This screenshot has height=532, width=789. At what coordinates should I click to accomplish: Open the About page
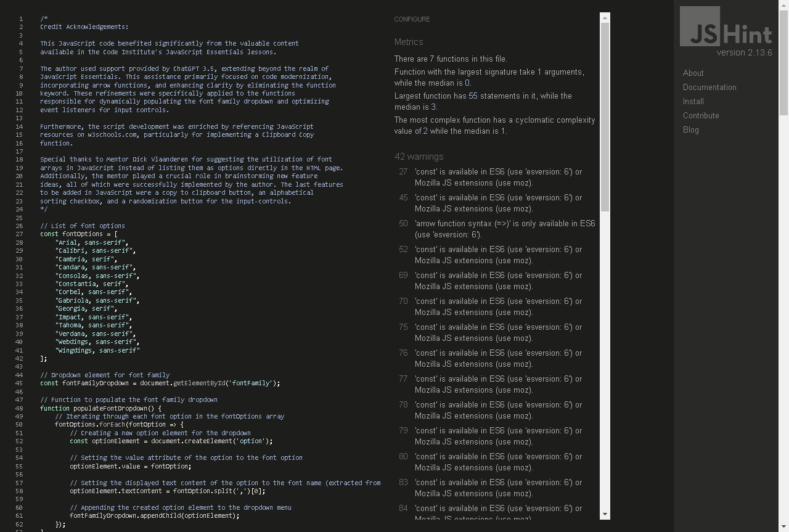coord(693,73)
